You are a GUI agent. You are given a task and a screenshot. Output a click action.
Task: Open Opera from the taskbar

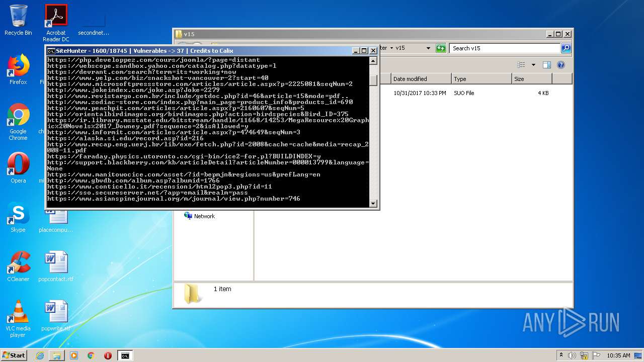tap(108, 355)
